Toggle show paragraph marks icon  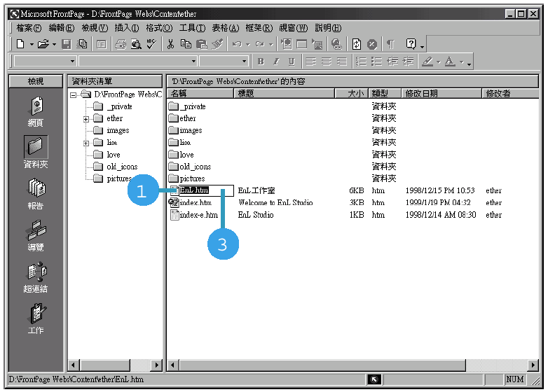coord(391,44)
